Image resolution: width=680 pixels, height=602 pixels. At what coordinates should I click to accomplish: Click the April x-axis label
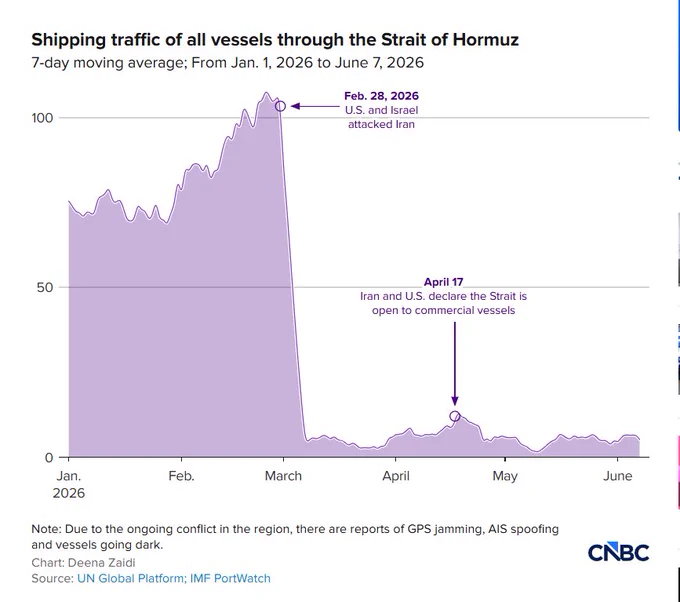[396, 477]
